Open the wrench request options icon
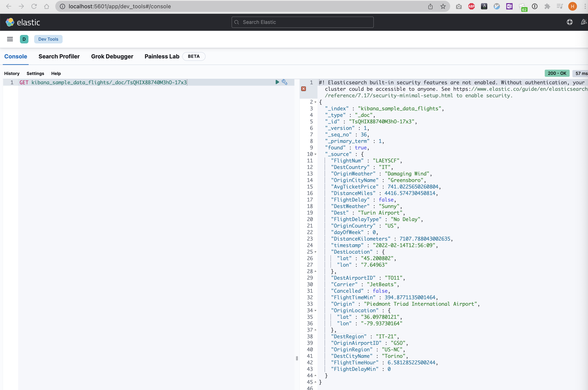588x390 pixels. click(285, 82)
